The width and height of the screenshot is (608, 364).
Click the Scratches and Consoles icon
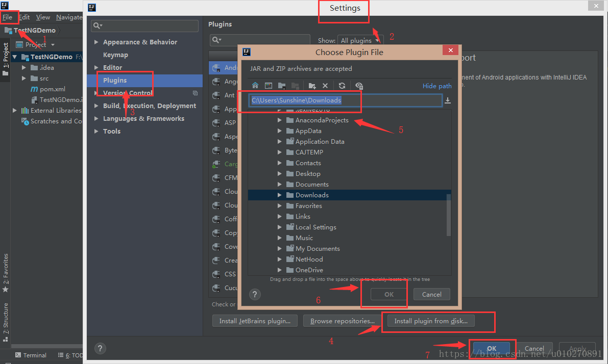click(x=25, y=121)
